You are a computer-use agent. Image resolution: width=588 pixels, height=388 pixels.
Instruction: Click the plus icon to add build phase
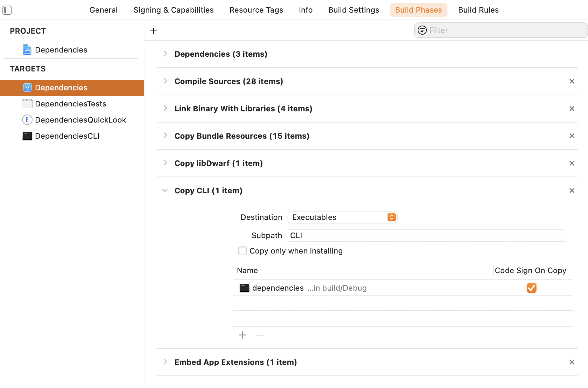[153, 31]
